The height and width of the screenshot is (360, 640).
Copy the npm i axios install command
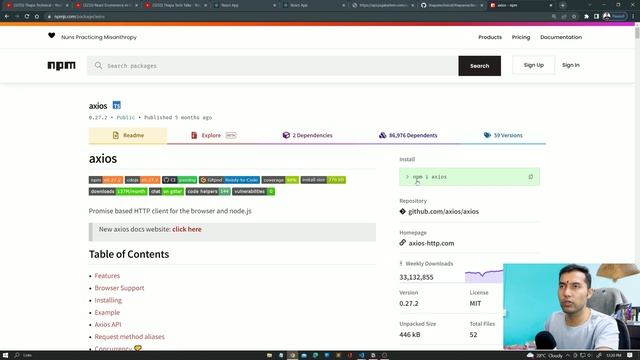pos(530,177)
